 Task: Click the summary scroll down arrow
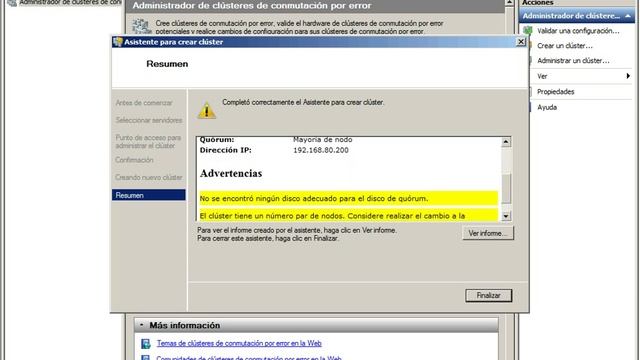pyautogui.click(x=506, y=216)
